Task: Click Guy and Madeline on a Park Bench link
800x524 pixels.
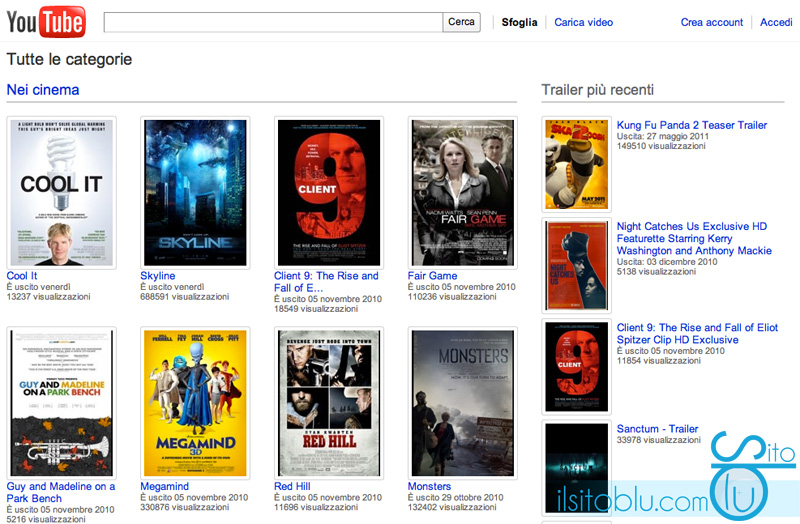Action: [x=61, y=492]
